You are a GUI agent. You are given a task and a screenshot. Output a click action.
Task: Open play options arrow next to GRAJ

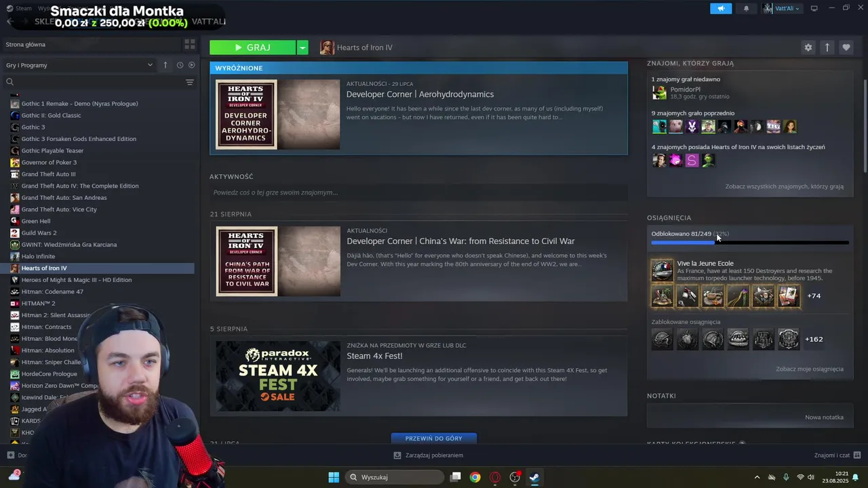(302, 47)
